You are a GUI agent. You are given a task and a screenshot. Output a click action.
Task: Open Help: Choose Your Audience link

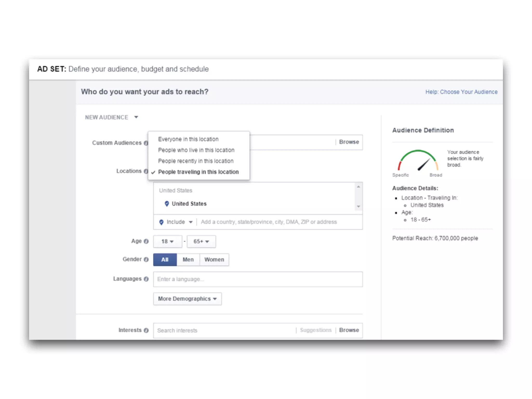point(461,92)
